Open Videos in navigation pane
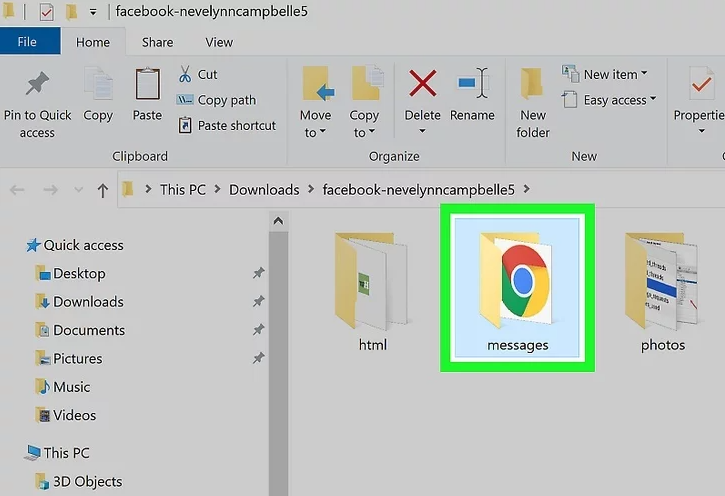 click(x=66, y=415)
